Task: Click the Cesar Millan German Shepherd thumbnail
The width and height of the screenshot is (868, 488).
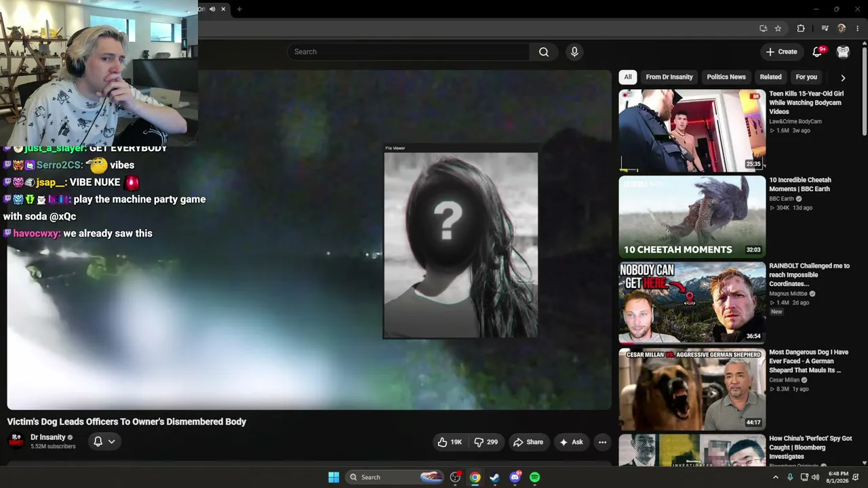Action: [692, 389]
